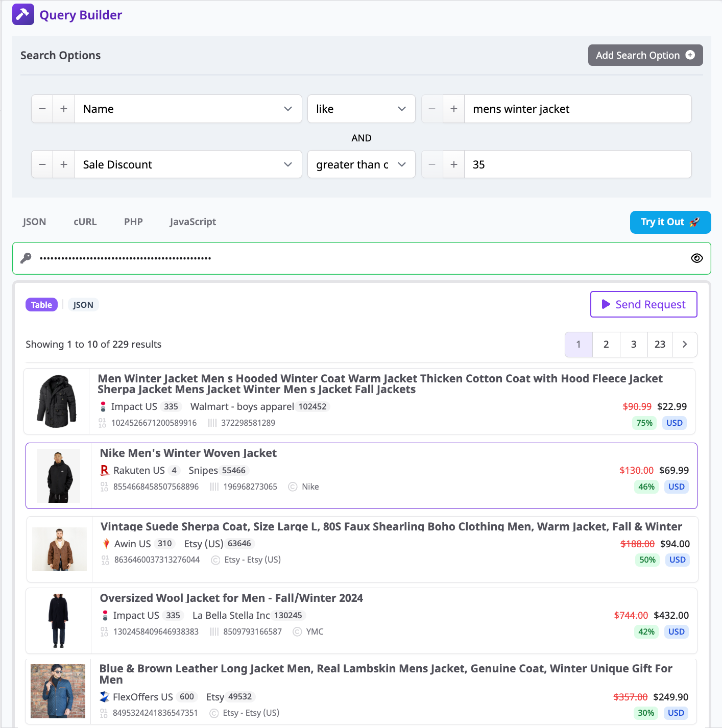Go to next results page arrow
The image size is (722, 728).
pos(685,345)
